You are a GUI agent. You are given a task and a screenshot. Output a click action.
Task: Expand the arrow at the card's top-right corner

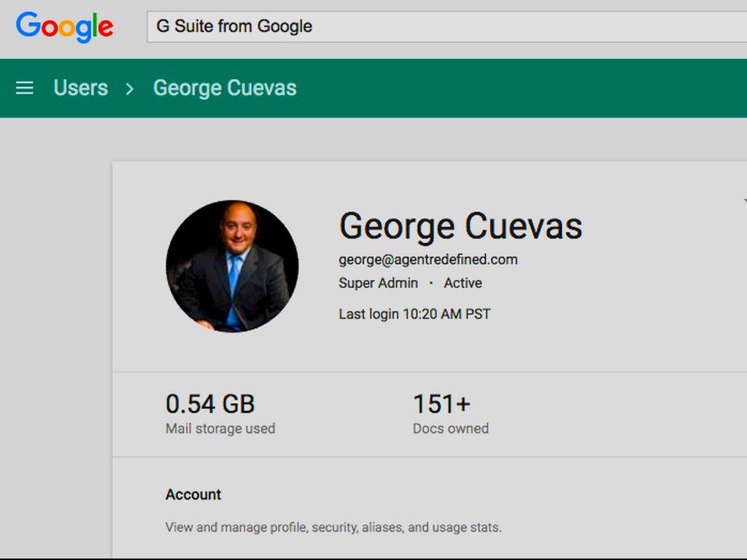pyautogui.click(x=743, y=201)
